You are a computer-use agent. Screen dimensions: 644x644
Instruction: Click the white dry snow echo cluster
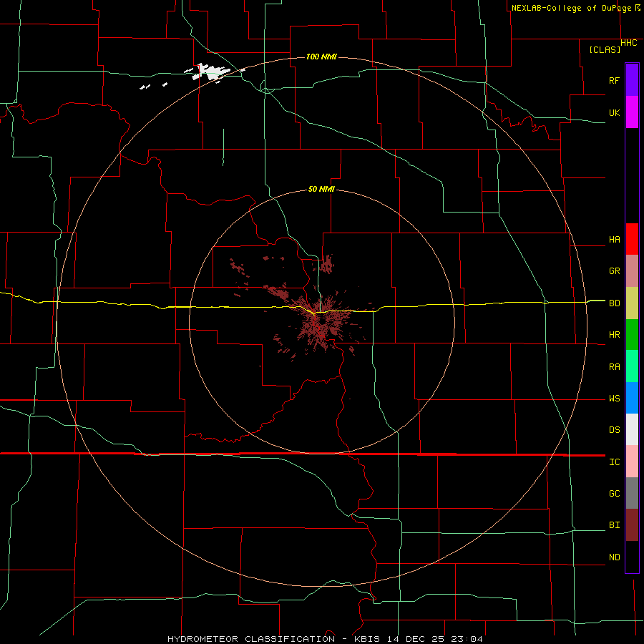point(213,72)
